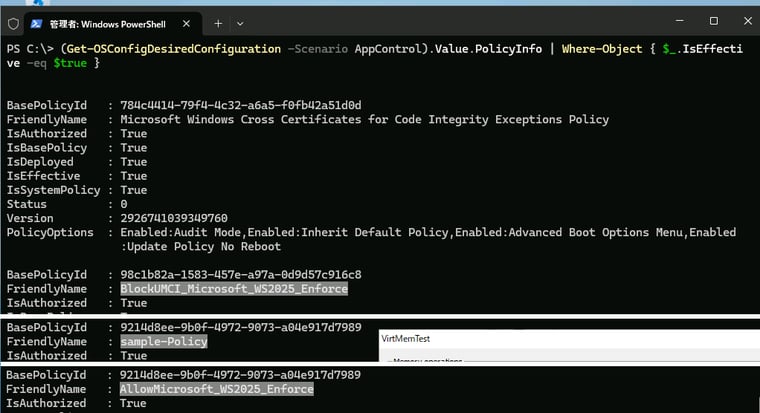Select BasePolicyId 784c4414-79f4-4c32-a6a5-f0fb42a51d0d

click(240, 105)
